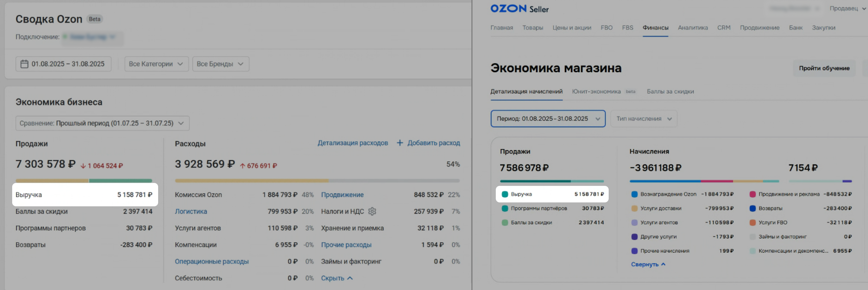The image size is (868, 290).
Task: Open Детализация расходов link
Action: pyautogui.click(x=353, y=143)
